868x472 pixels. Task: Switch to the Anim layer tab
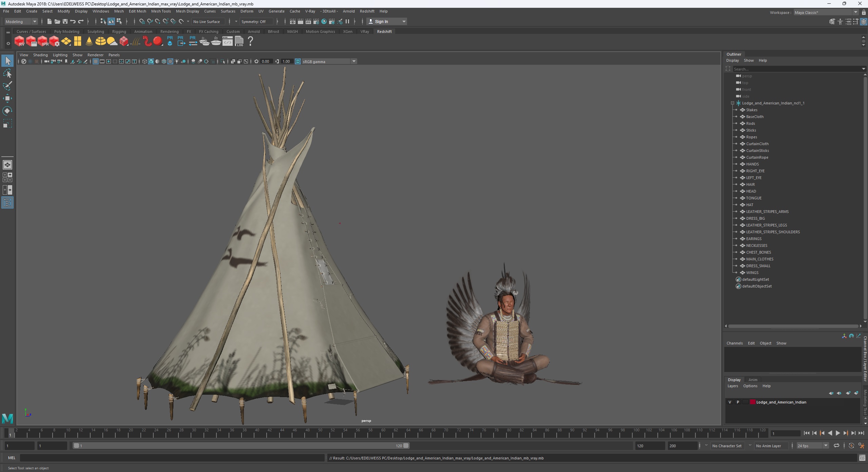753,380
